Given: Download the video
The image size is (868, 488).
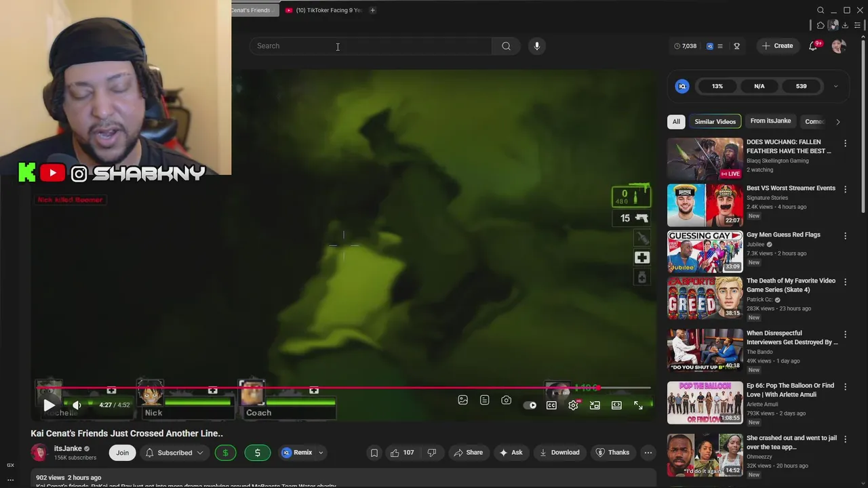Looking at the screenshot, I should coord(559,453).
